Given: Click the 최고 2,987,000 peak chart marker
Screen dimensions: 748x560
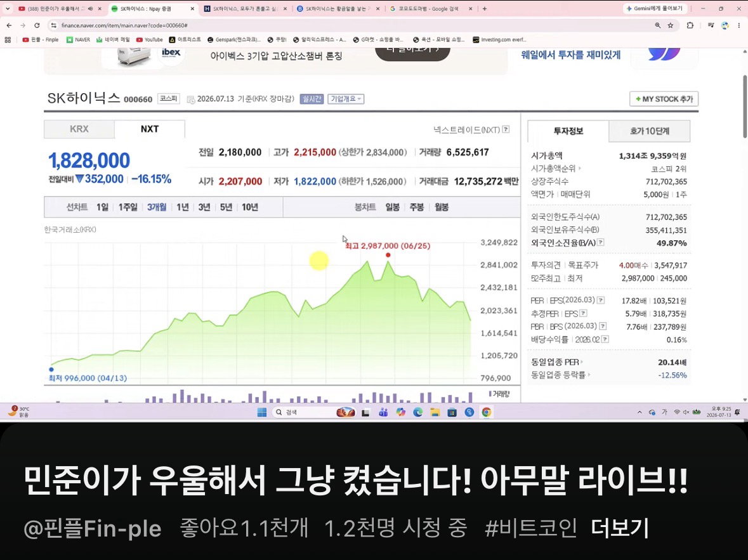Looking at the screenshot, I should 388,255.
